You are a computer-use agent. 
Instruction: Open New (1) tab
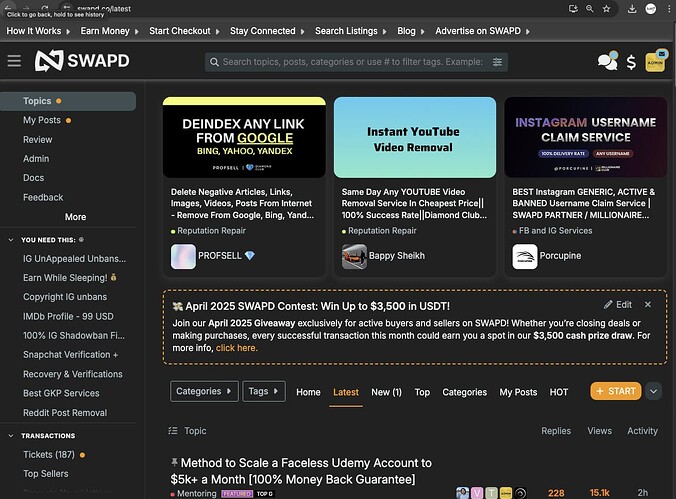coord(386,392)
